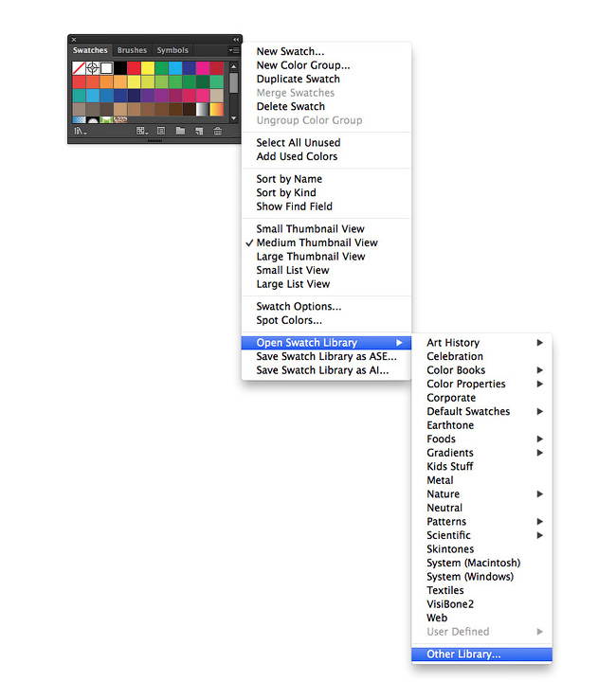Open the Swatches panel flyout menu icon

(x=234, y=50)
